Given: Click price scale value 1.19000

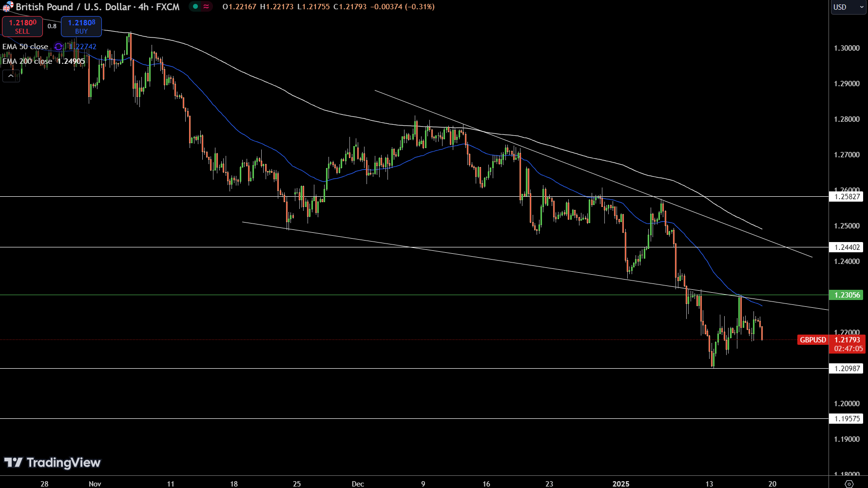Looking at the screenshot, I should click(847, 439).
